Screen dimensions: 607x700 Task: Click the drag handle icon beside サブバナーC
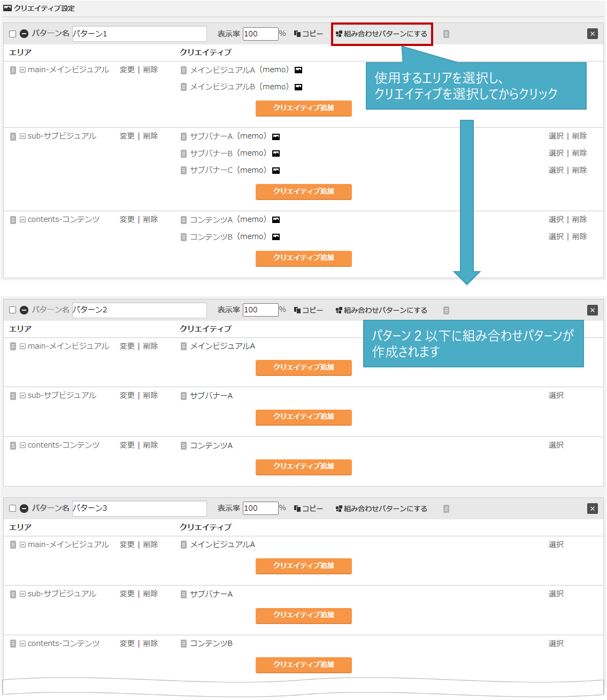(x=183, y=171)
